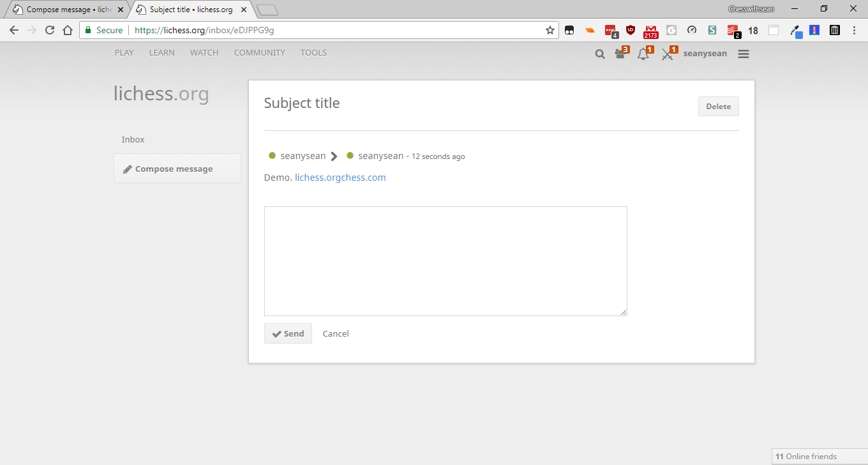Open the lichess hamburger menu
Viewport: 868px width, 465px height.
744,54
